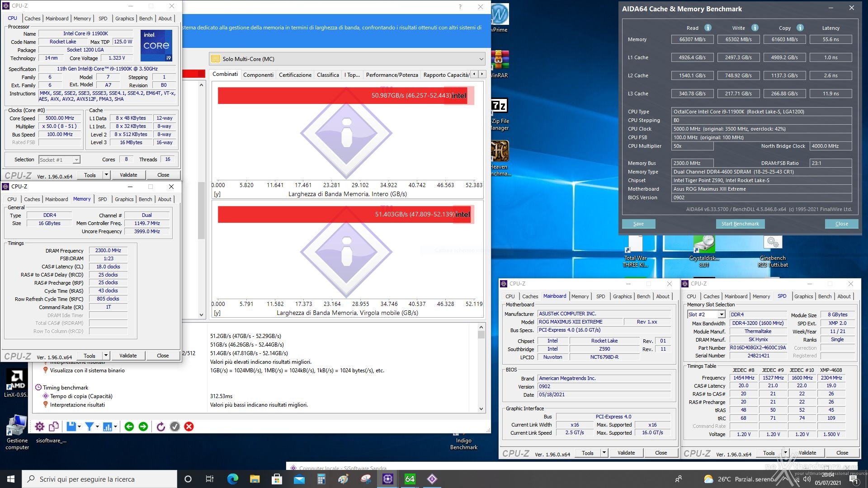The width and height of the screenshot is (868, 488).
Task: Go forward with the green right arrow
Action: pos(143,427)
